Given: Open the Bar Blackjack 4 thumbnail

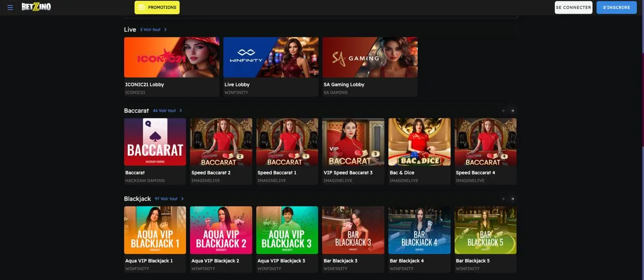Looking at the screenshot, I should click(420, 230).
